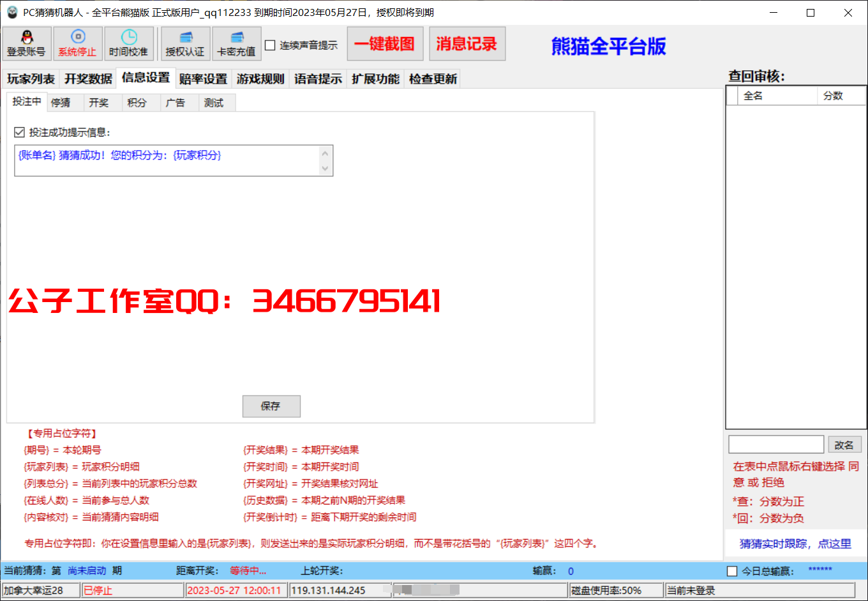Switch to the 开奖数据 tab
Image resolution: width=868 pixels, height=601 pixels.
click(x=88, y=79)
